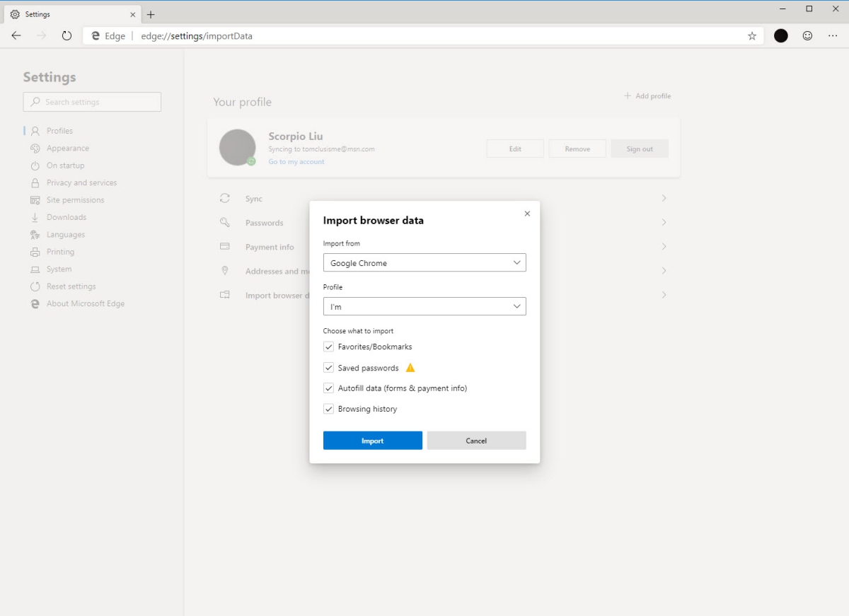Image resolution: width=849 pixels, height=616 pixels.
Task: Click the saved passwords warning icon
Action: [410, 368]
